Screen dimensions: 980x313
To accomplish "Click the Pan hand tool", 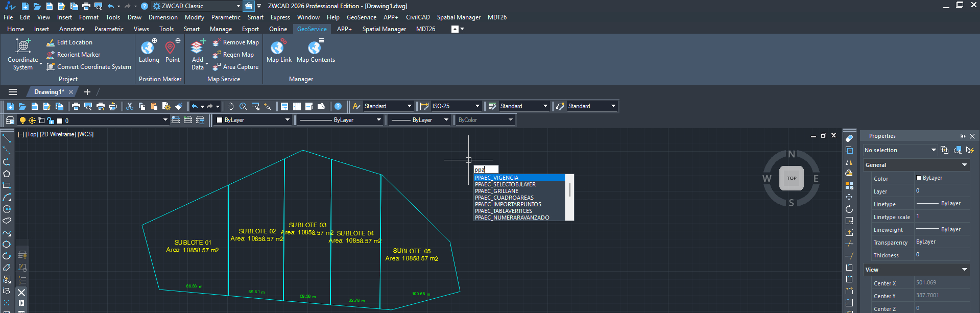I will coord(231,106).
